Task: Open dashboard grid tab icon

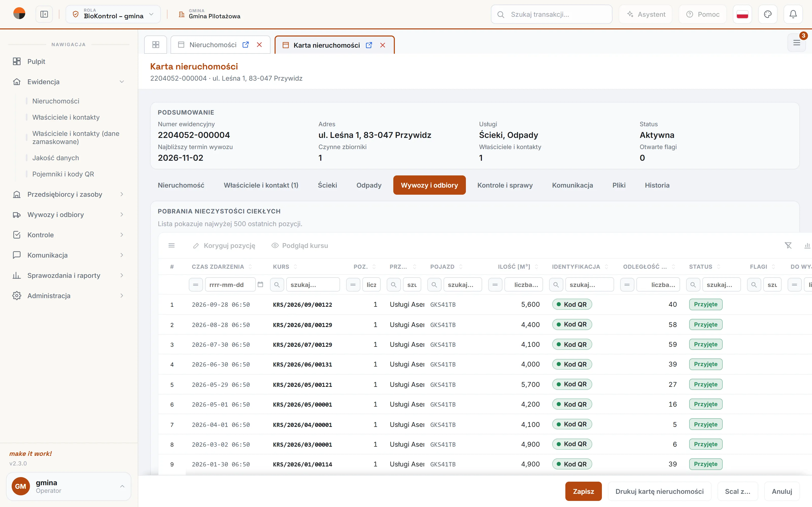Action: click(x=156, y=45)
